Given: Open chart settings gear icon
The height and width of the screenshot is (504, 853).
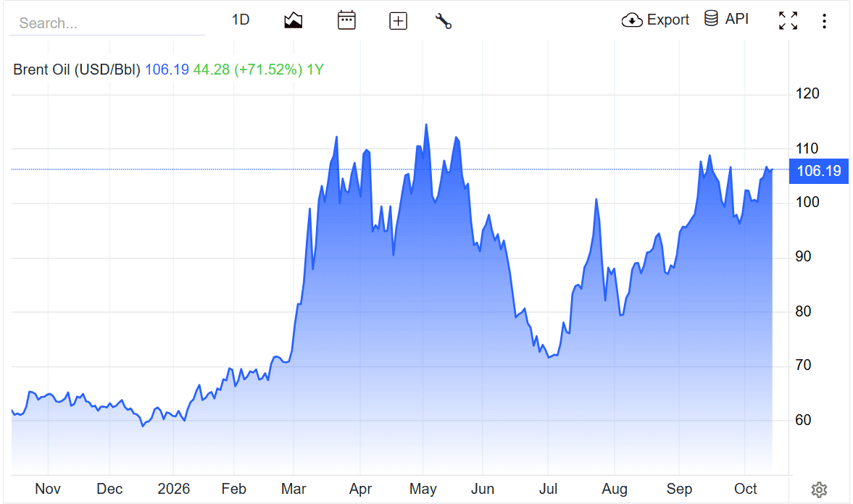Looking at the screenshot, I should [x=819, y=490].
